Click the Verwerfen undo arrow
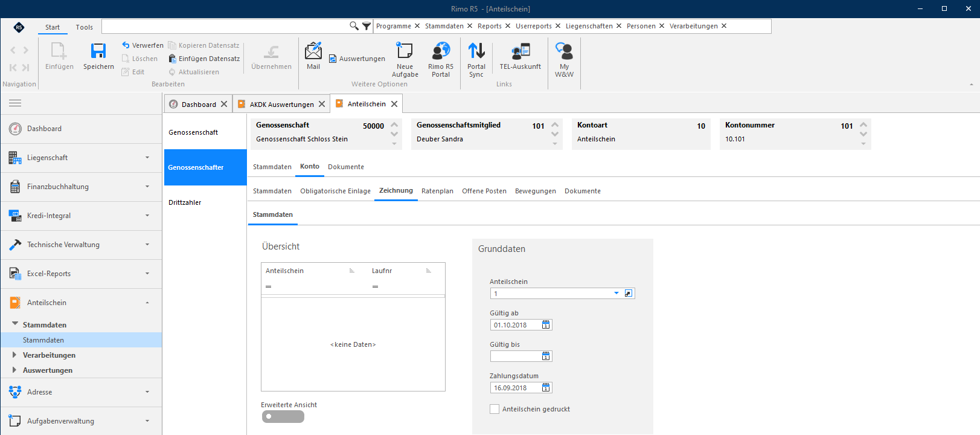This screenshot has width=980, height=435. tap(126, 45)
